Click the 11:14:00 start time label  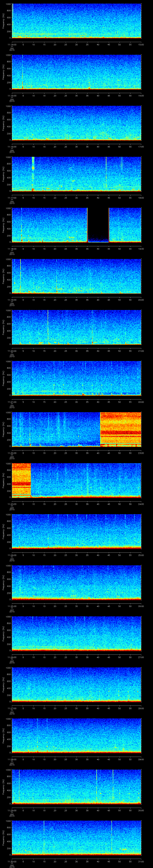12,44
